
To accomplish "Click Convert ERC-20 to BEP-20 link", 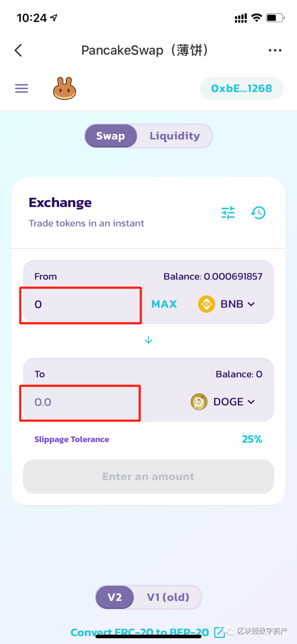I will coord(140,632).
